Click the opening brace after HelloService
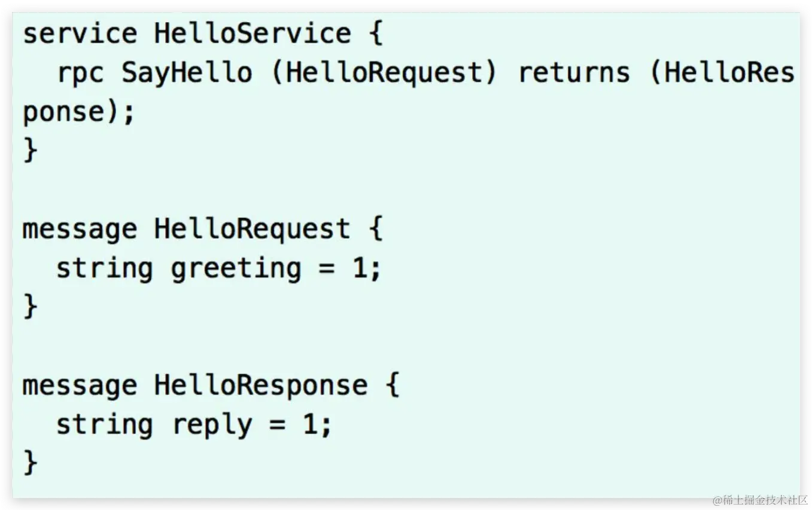This screenshot has width=812, height=510. coord(375,33)
